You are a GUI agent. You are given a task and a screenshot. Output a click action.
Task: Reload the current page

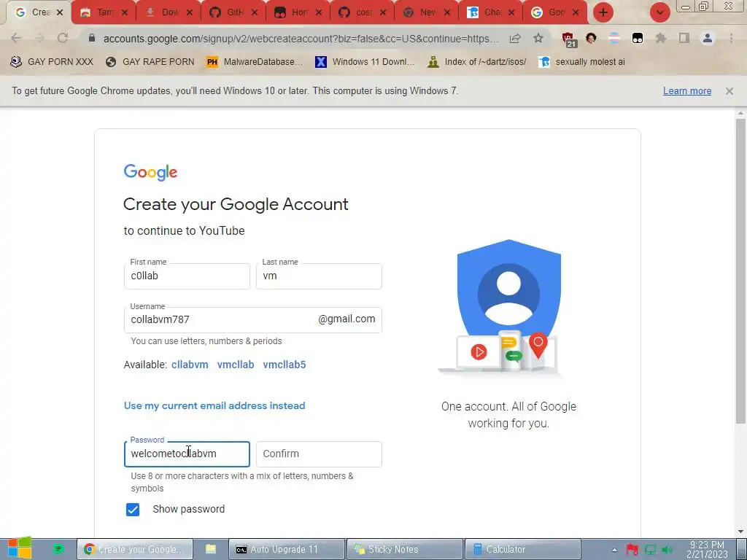(x=63, y=38)
